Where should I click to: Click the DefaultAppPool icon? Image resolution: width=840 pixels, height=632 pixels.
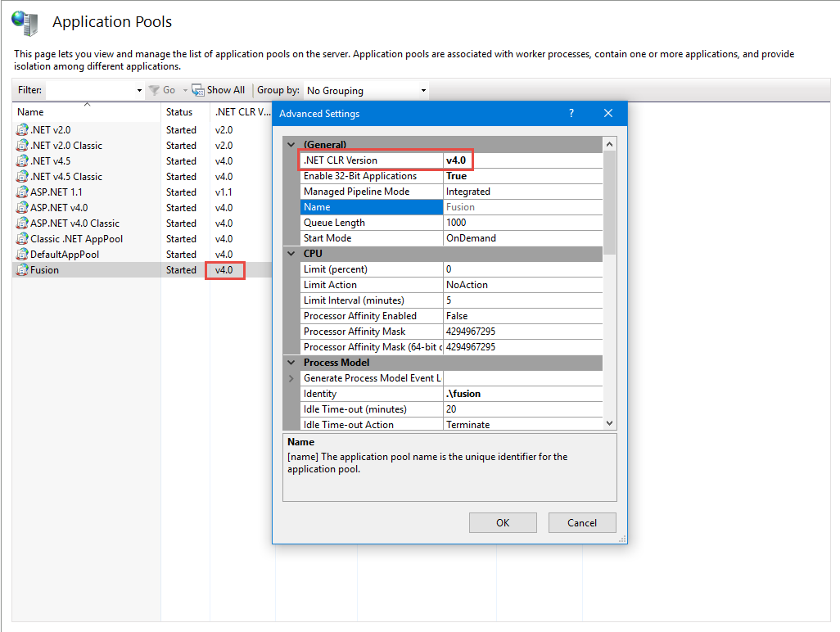22,254
